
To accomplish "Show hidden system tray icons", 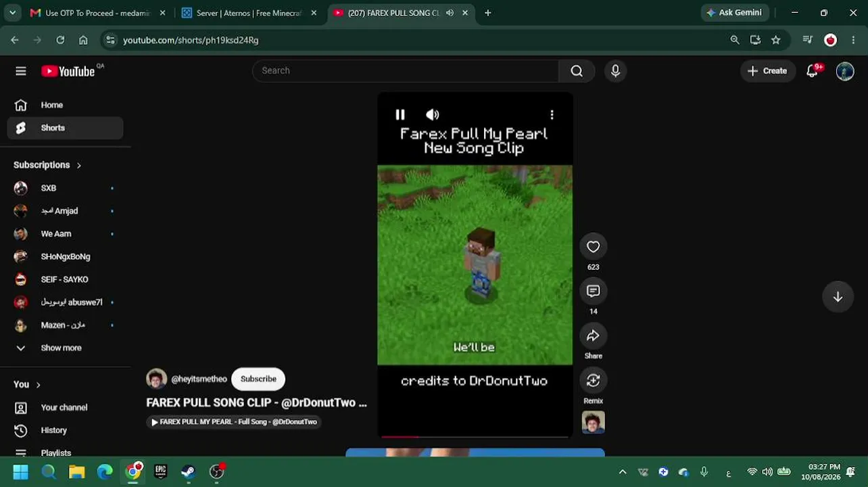I will click(623, 472).
